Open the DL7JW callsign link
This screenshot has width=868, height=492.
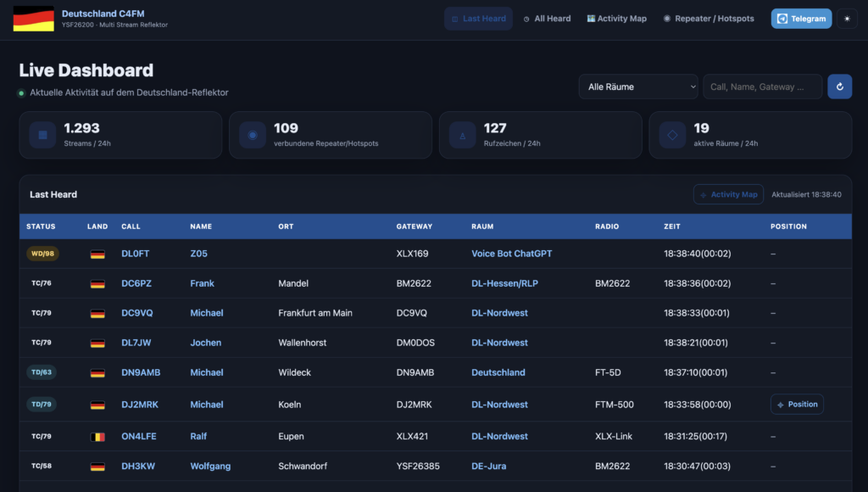coord(136,343)
